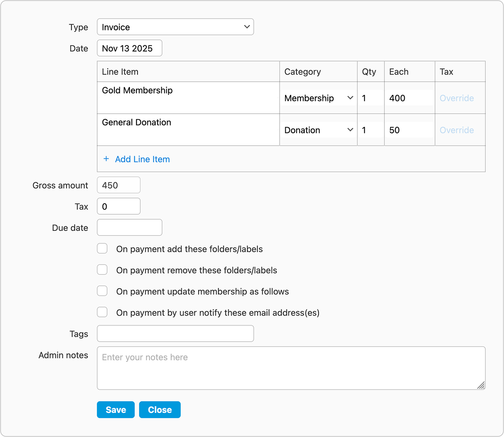Grab the Admin notes resize handle
Viewport: 504px width, 437px height.
(481, 385)
